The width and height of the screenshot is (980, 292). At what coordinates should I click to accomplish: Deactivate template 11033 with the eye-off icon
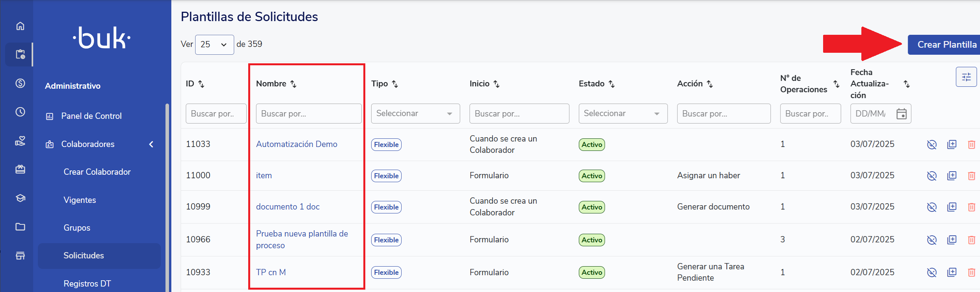[x=932, y=145]
